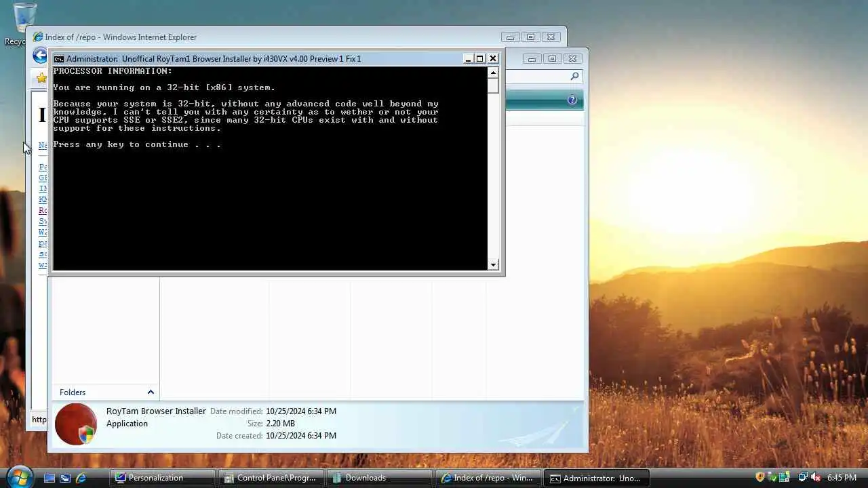
Task: Click the console scrollbar thumb
Action: (x=493, y=85)
